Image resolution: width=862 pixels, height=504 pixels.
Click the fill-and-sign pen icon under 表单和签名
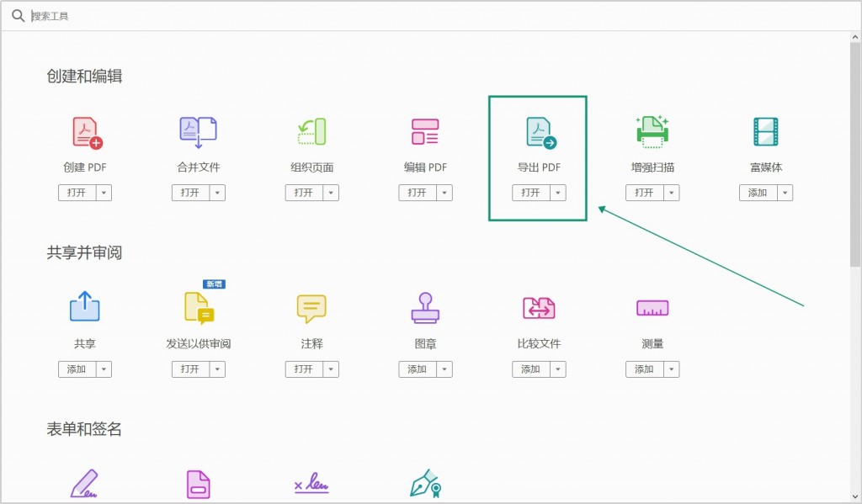tap(85, 484)
